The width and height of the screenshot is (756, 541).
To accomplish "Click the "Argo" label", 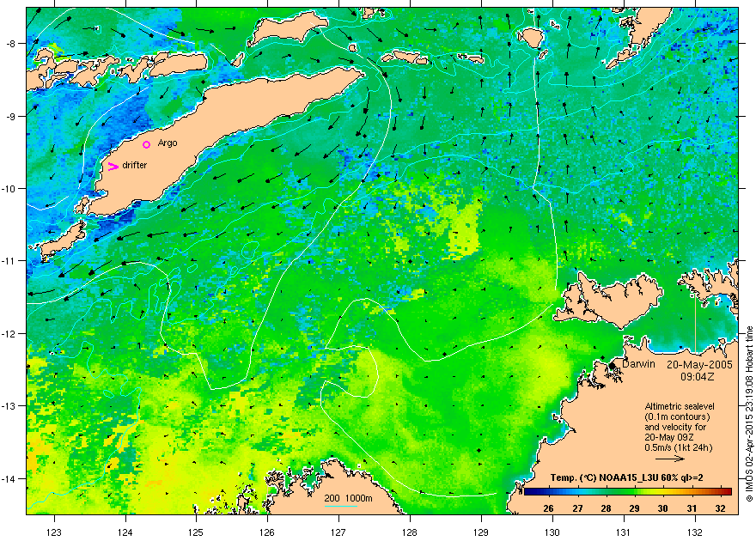I will tap(168, 143).
